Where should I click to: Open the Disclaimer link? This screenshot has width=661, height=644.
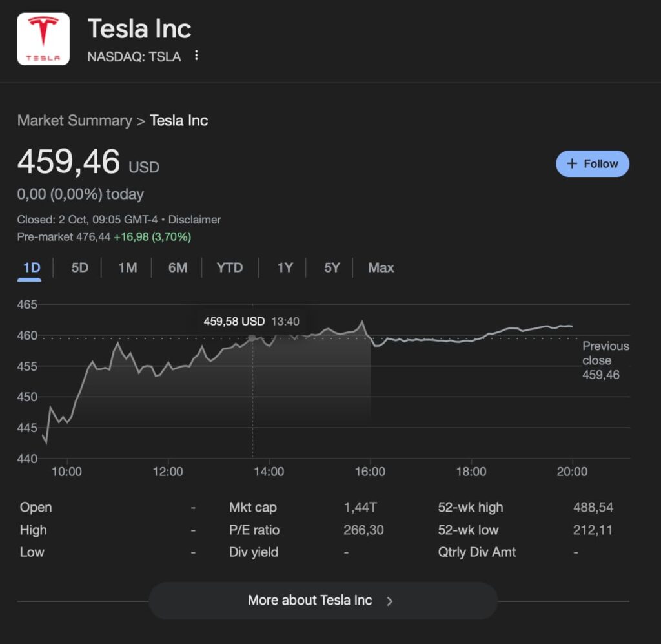194,220
